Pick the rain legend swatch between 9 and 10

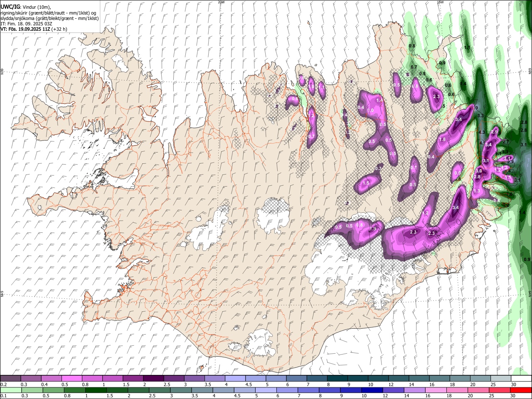point(351,390)
